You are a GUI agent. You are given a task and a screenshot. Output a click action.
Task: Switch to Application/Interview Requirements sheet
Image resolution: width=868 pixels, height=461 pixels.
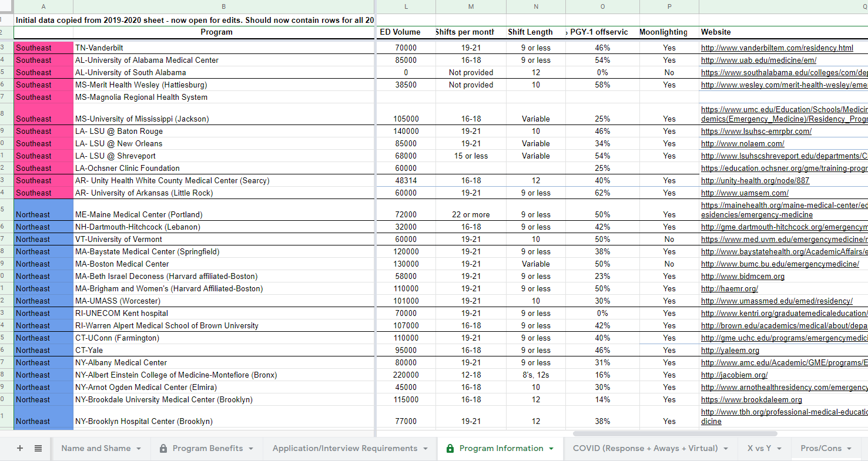(x=345, y=448)
